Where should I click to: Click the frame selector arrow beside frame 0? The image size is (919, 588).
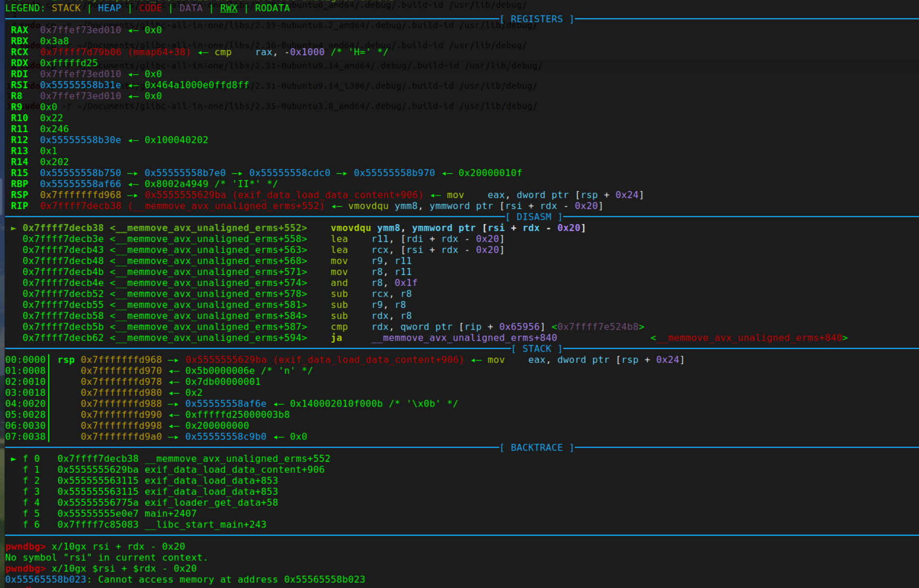(15, 458)
